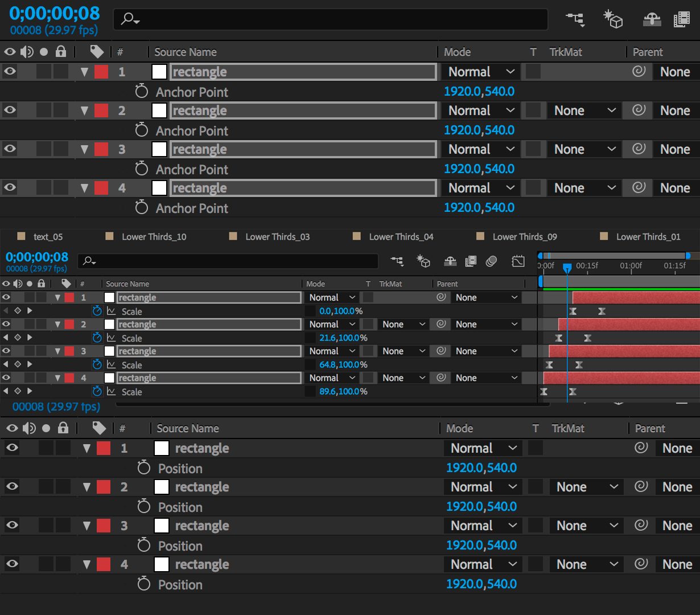
Task: Hide layer 4 with eye icon in Position panel
Action: click(x=12, y=564)
